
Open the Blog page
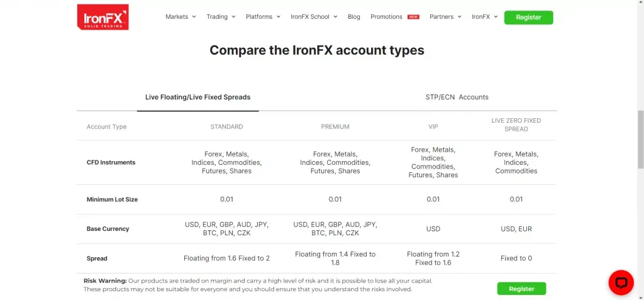353,17
